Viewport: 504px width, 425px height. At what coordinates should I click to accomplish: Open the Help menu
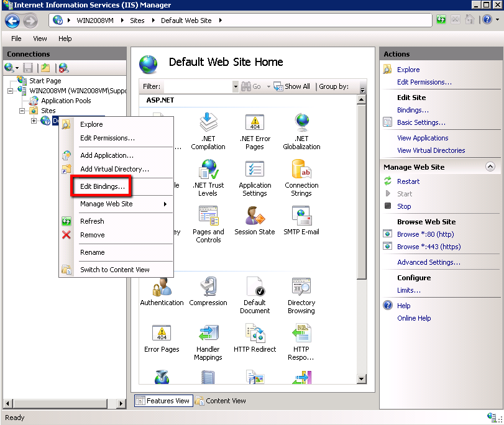(x=65, y=39)
